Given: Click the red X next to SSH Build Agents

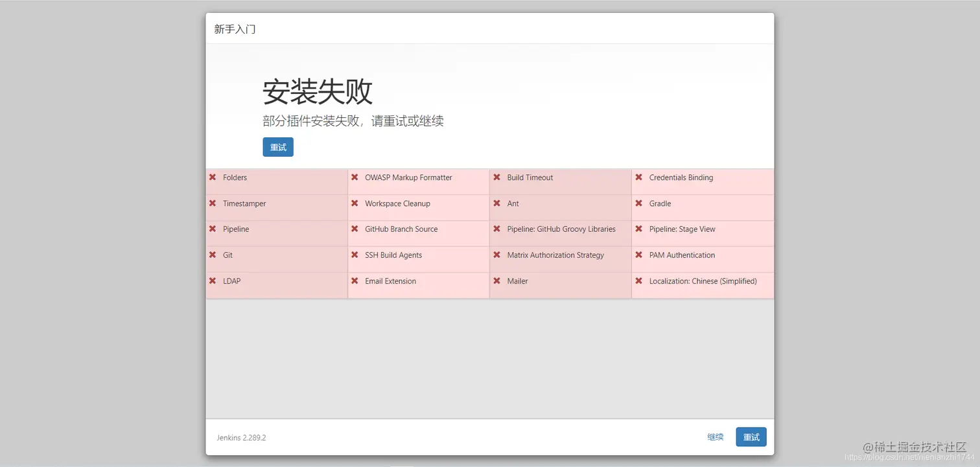Looking at the screenshot, I should click(355, 255).
